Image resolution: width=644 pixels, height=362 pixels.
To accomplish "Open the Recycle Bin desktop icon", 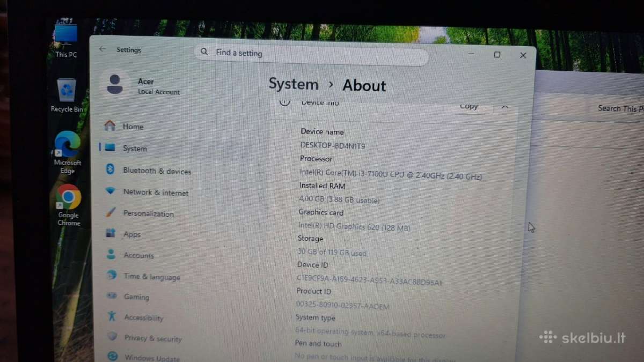I will [67, 95].
